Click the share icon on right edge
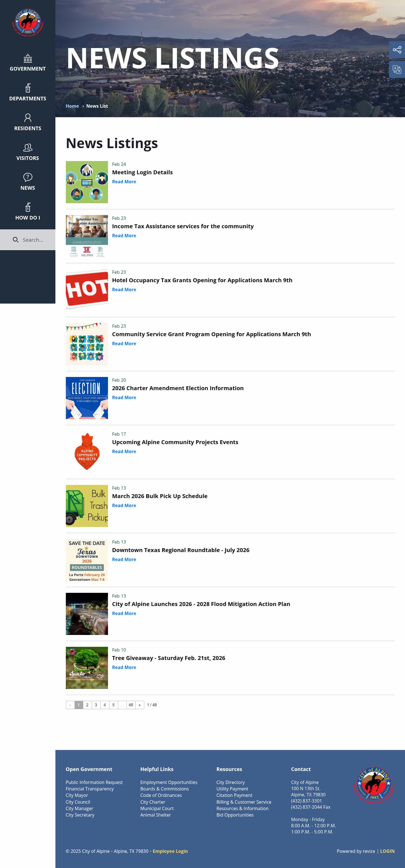The image size is (405, 868). [x=397, y=50]
